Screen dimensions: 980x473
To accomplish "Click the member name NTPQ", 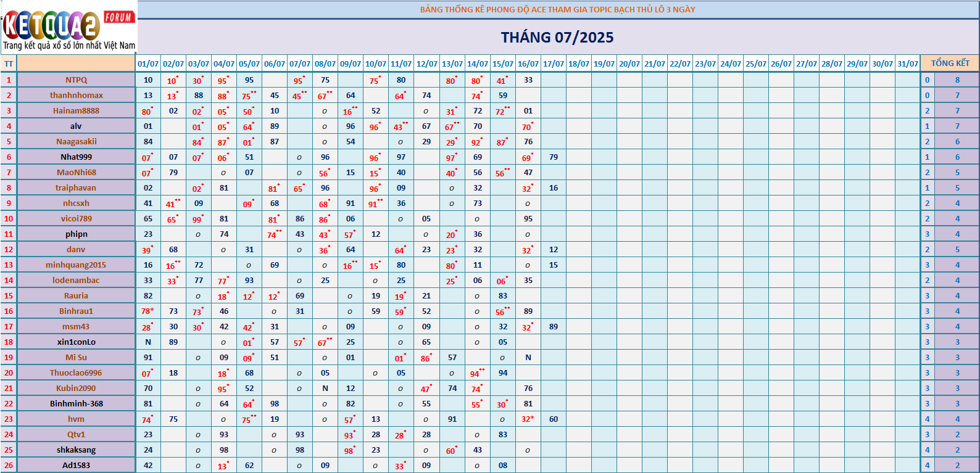I will click(77, 80).
